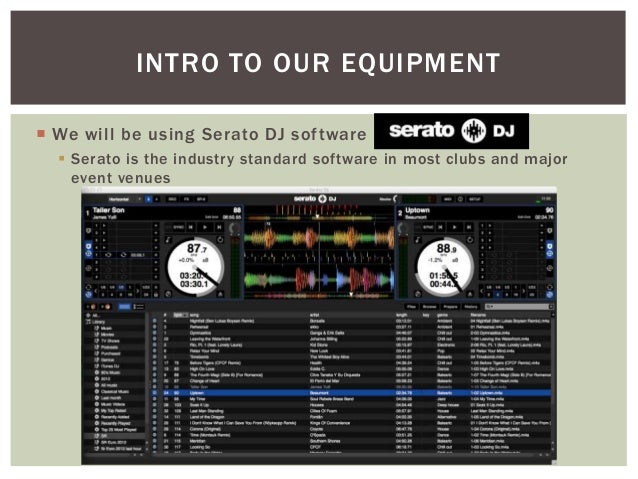Image resolution: width=638 pixels, height=479 pixels.
Task: Click the info icon beside SETUP
Action: (x=460, y=199)
